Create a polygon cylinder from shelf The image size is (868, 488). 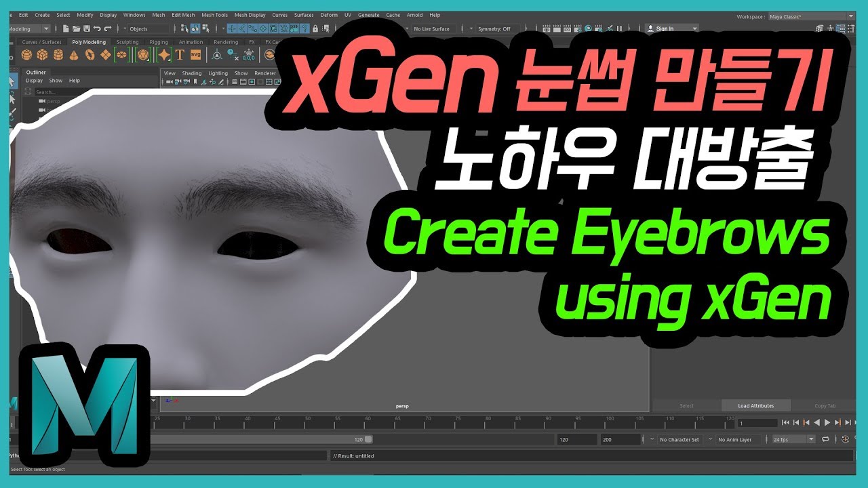(x=58, y=55)
